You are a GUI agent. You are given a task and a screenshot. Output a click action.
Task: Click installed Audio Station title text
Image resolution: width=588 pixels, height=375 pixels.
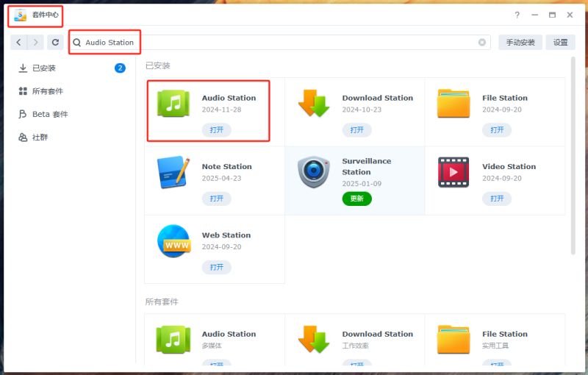click(x=229, y=98)
